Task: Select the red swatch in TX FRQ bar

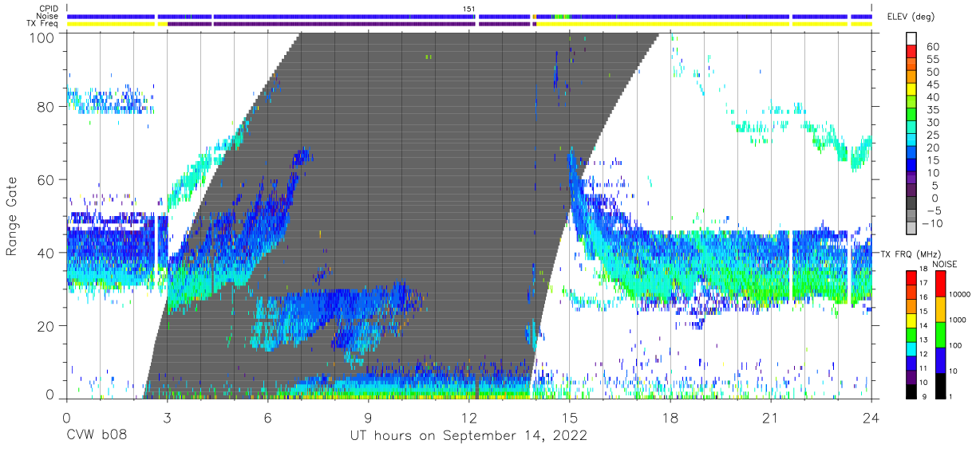Action: tap(911, 277)
